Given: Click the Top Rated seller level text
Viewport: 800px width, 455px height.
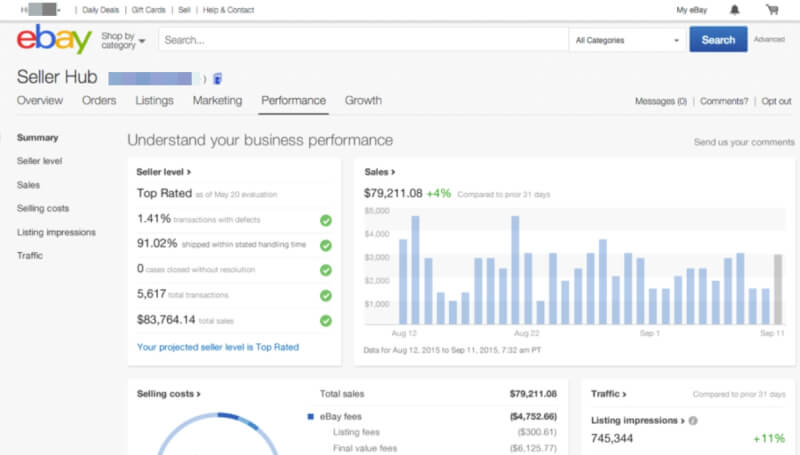Looking at the screenshot, I should pos(164,193).
